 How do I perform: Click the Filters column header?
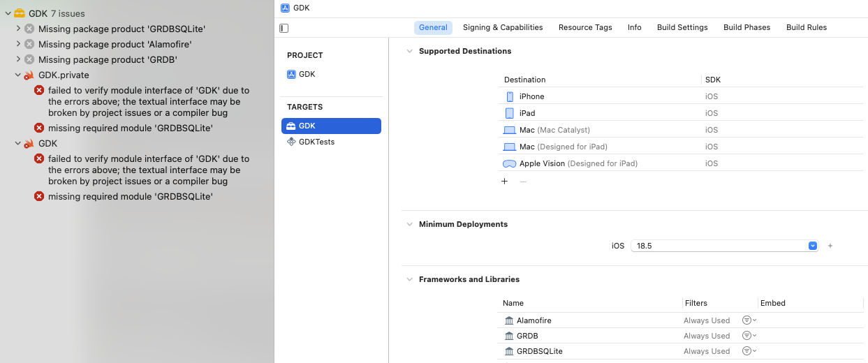(696, 303)
